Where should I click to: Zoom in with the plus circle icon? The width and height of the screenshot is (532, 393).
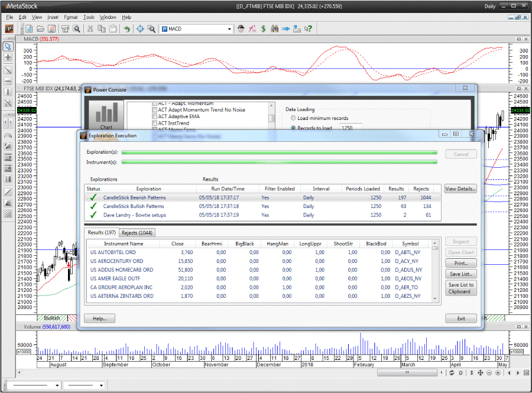pyautogui.click(x=498, y=373)
